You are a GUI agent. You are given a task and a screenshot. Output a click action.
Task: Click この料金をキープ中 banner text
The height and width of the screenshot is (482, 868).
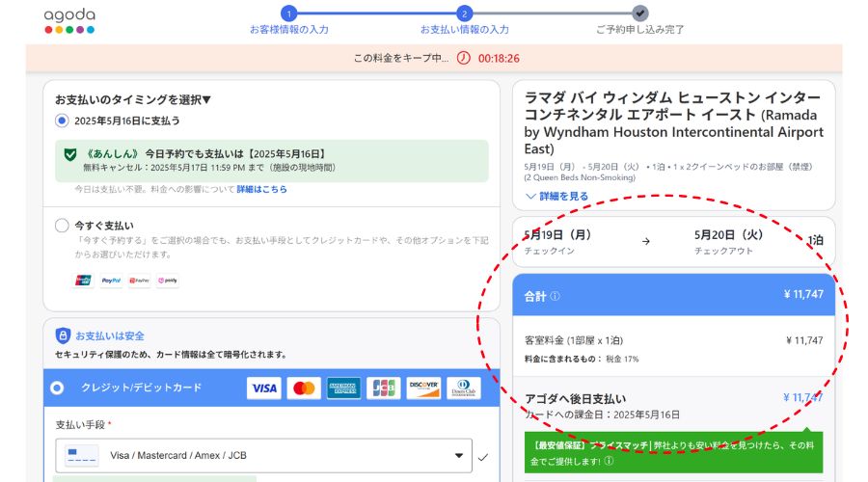(401, 58)
